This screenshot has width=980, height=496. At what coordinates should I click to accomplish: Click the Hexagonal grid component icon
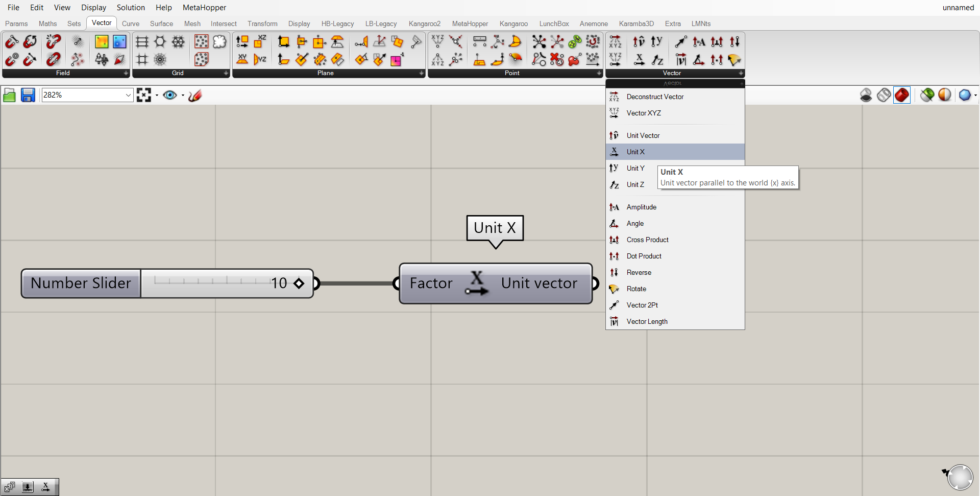tap(160, 42)
